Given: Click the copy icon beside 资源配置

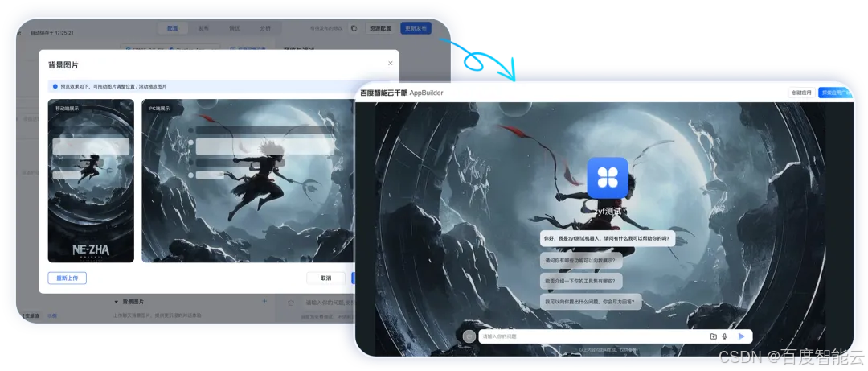Looking at the screenshot, I should pyautogui.click(x=354, y=28).
